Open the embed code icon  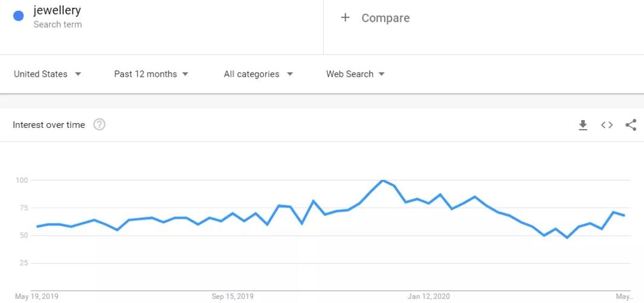click(x=607, y=125)
